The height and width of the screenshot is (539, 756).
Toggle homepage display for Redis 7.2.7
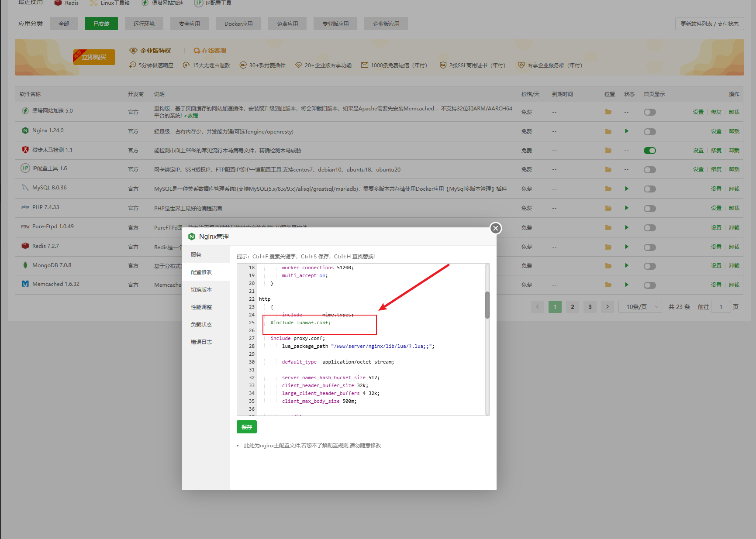650,247
